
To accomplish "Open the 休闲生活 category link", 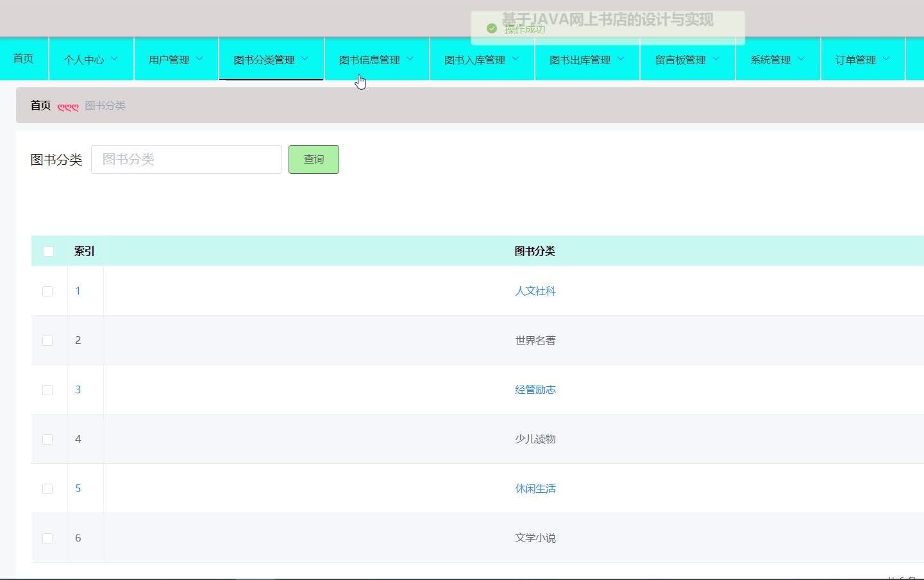I will (x=535, y=489).
